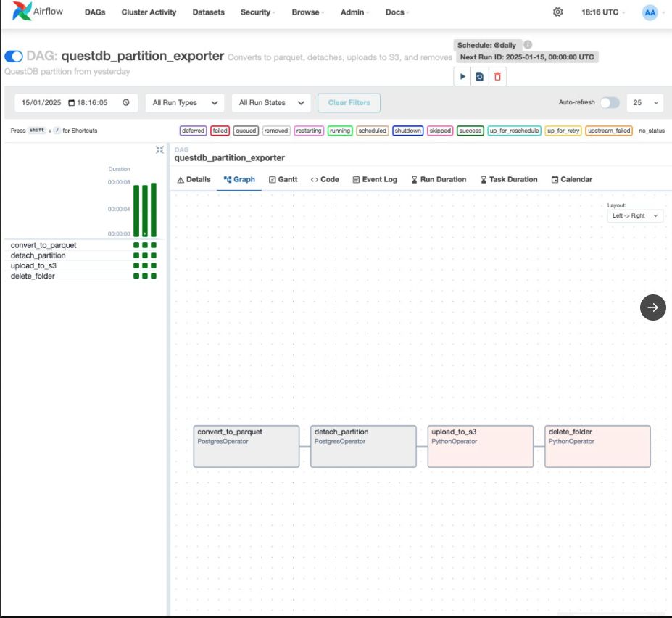Filter by running status legend
Screen dimensions: 672x618
point(340,131)
